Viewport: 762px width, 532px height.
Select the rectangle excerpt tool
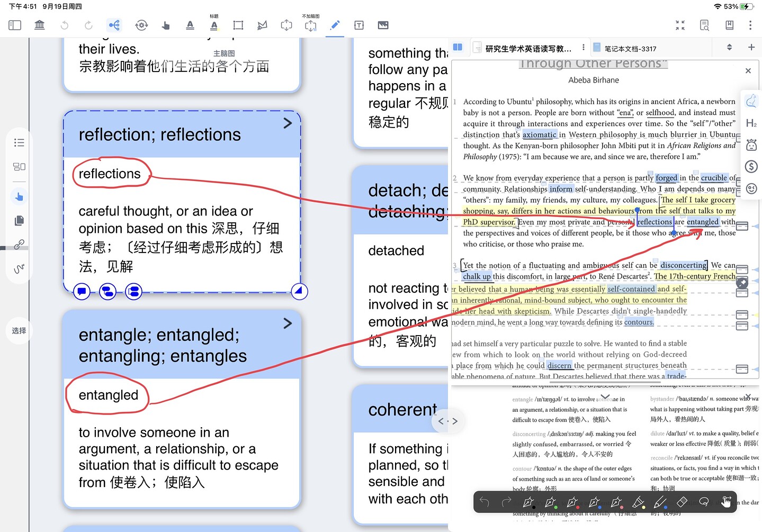tap(238, 25)
